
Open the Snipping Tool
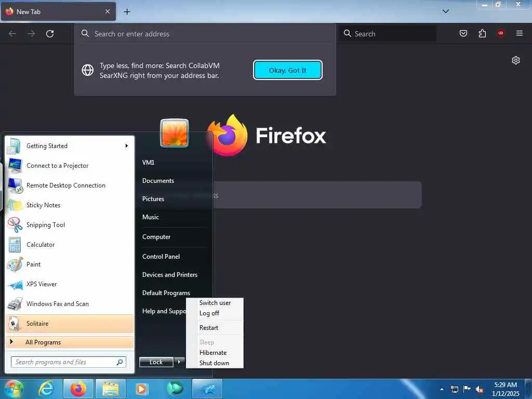[70, 224]
